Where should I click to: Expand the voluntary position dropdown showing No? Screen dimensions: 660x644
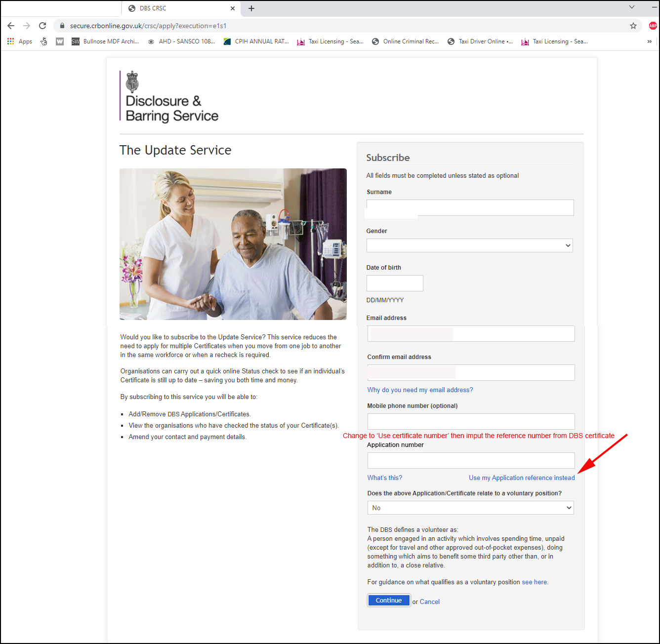click(x=470, y=508)
